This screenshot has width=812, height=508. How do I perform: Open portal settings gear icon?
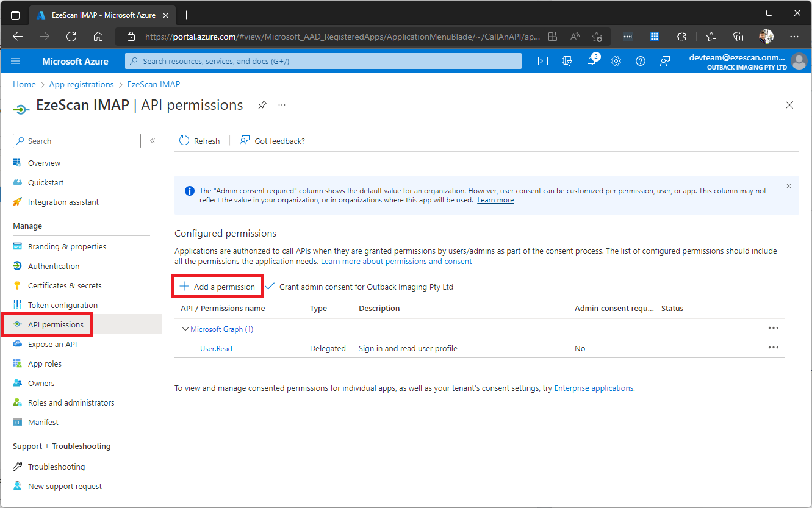(x=616, y=61)
